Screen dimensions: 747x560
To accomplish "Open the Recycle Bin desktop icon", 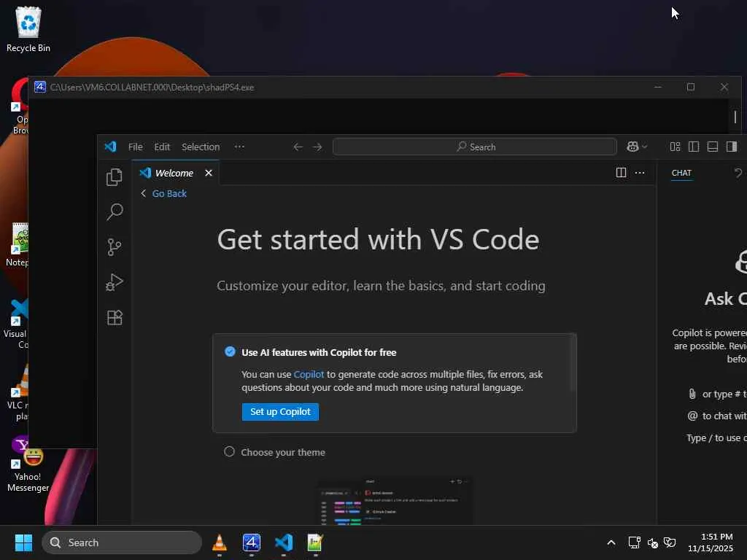I will pos(28,28).
